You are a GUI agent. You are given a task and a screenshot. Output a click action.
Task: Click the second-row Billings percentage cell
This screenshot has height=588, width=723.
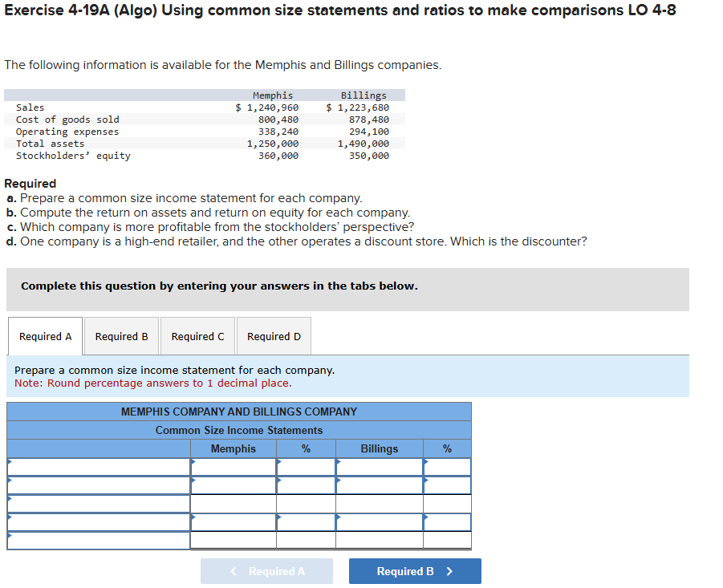[x=447, y=485]
